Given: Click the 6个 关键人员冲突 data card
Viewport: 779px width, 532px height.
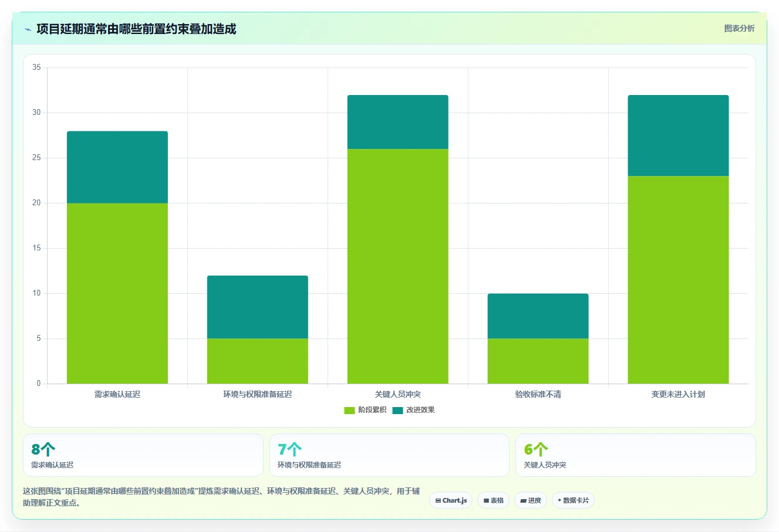Looking at the screenshot, I should [x=635, y=455].
